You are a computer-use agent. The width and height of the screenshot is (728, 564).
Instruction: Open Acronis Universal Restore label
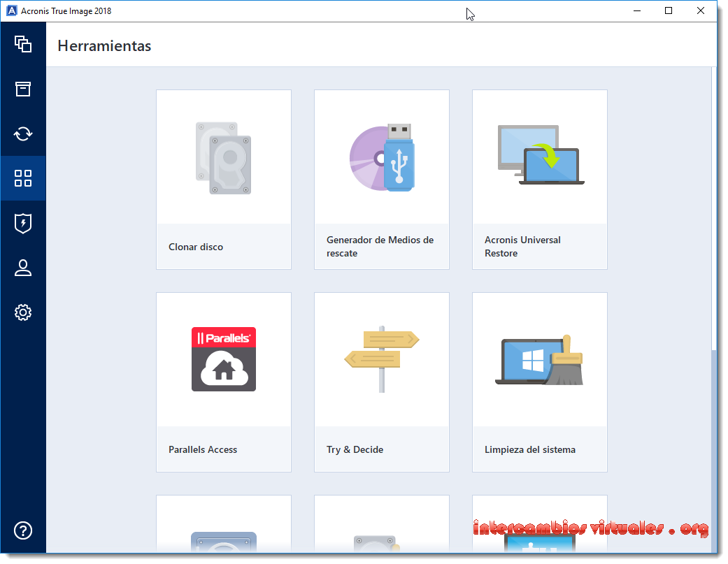(x=522, y=246)
